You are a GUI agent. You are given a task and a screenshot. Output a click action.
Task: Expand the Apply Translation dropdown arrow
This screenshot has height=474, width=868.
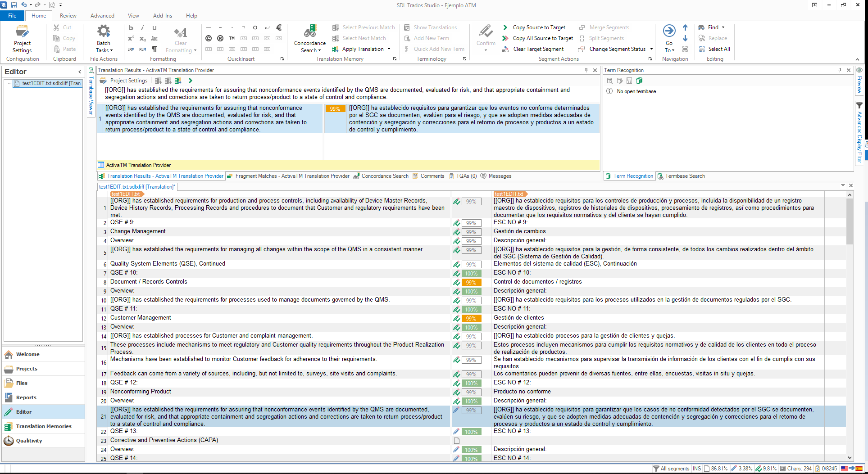coord(389,49)
